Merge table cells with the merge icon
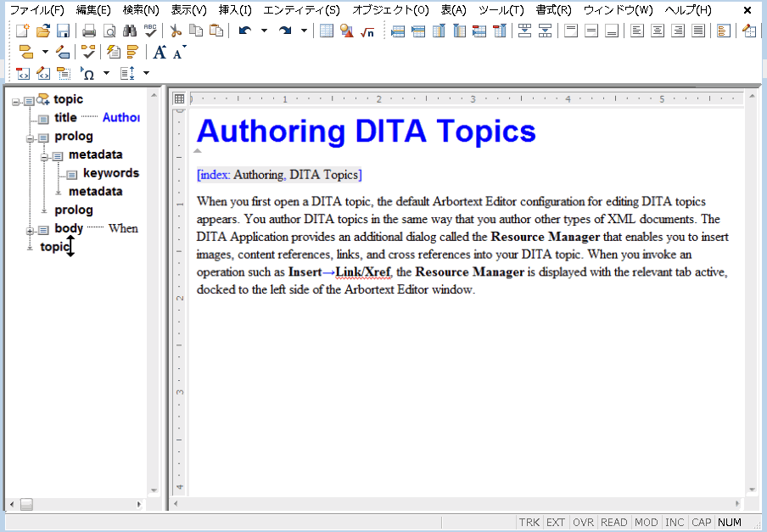Image resolution: width=767 pixels, height=532 pixels. pos(525,31)
